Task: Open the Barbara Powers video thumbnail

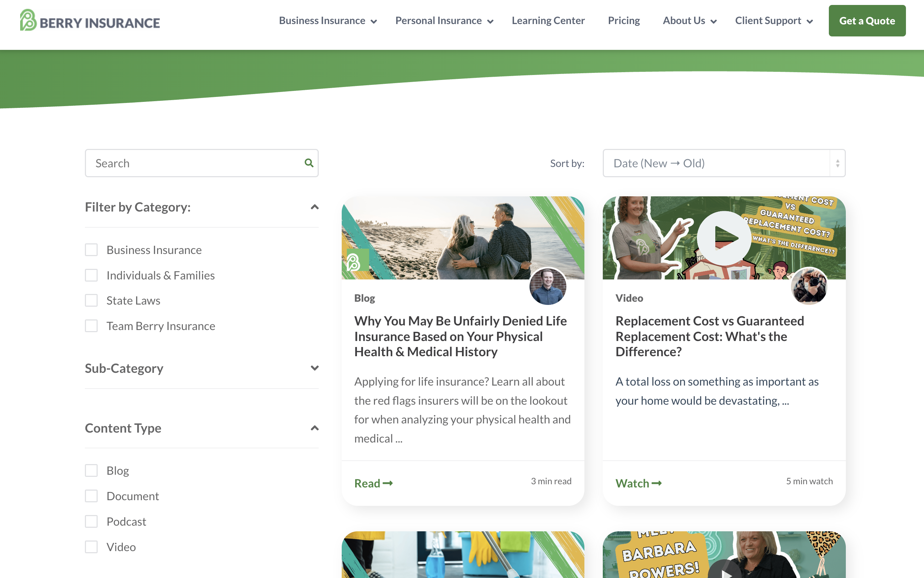Action: pos(724,555)
